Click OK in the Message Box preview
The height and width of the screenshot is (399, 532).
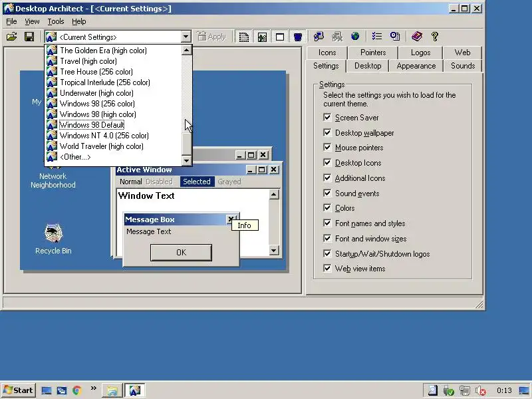pyautogui.click(x=181, y=253)
